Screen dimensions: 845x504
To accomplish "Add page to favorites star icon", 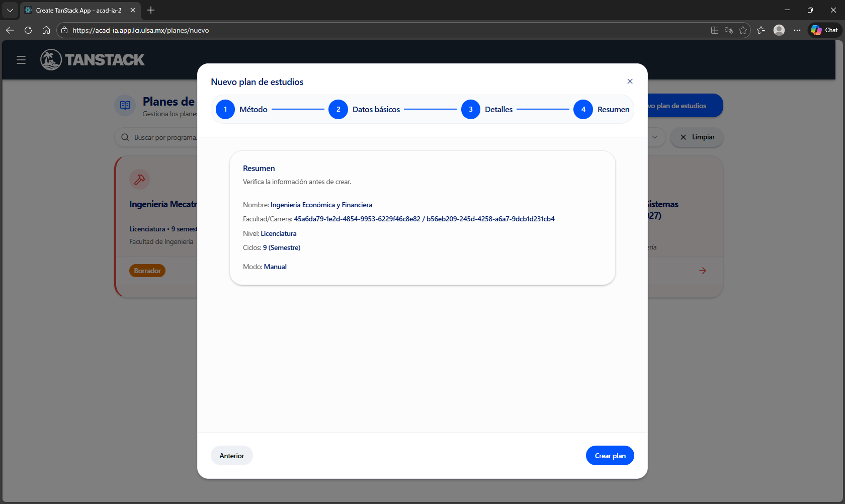I will (743, 30).
